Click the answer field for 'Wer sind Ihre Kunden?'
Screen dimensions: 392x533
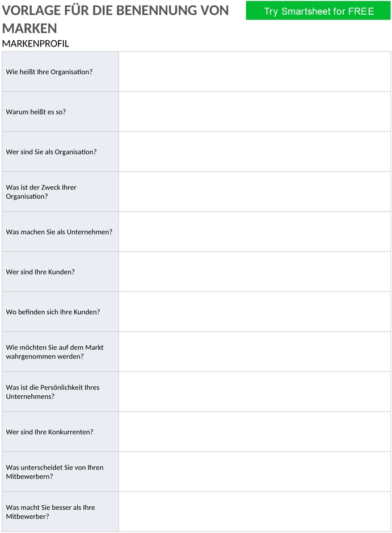pyautogui.click(x=254, y=272)
